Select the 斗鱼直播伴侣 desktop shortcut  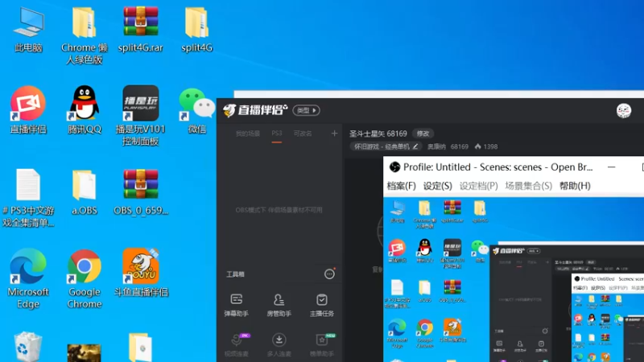click(x=140, y=273)
